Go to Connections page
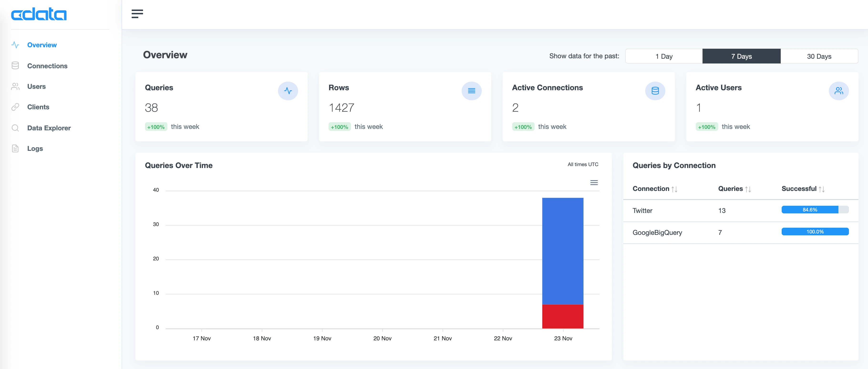 click(x=47, y=66)
